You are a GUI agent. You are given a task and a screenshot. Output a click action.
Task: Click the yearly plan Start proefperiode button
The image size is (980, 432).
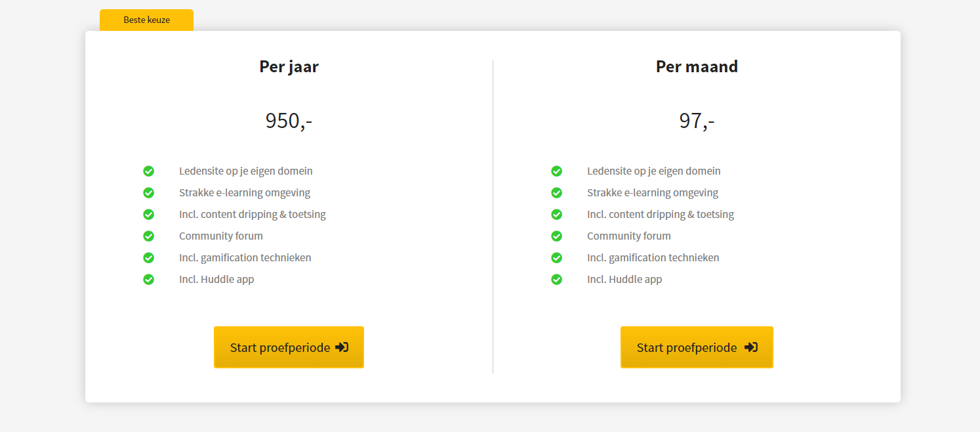(289, 347)
